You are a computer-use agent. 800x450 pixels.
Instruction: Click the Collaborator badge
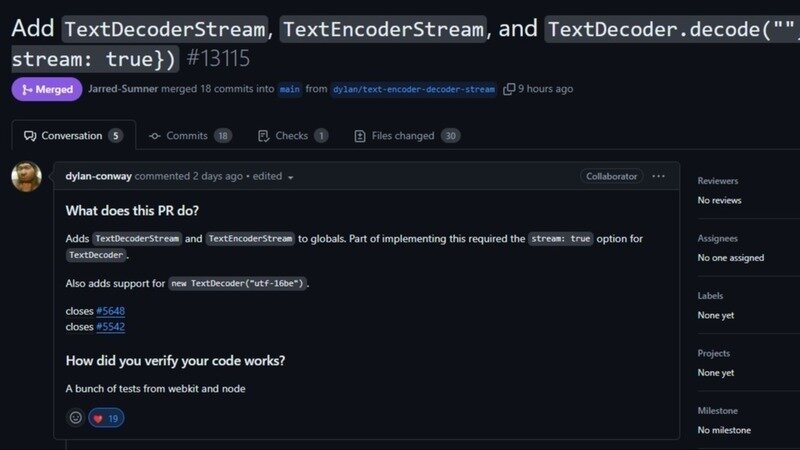(x=611, y=176)
